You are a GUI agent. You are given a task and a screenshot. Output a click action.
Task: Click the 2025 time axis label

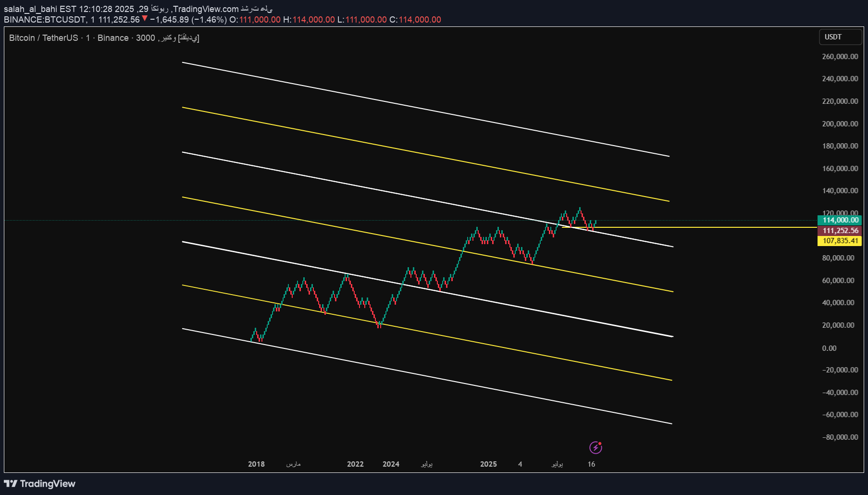coord(488,464)
